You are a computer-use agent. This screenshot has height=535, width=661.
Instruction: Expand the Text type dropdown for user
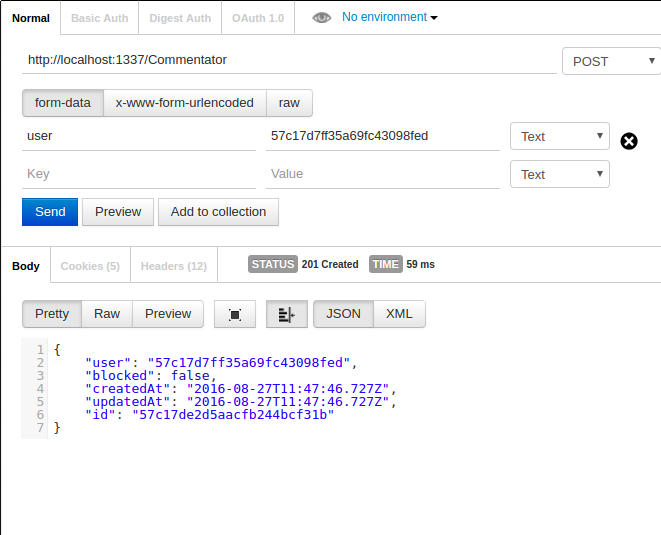(x=559, y=136)
